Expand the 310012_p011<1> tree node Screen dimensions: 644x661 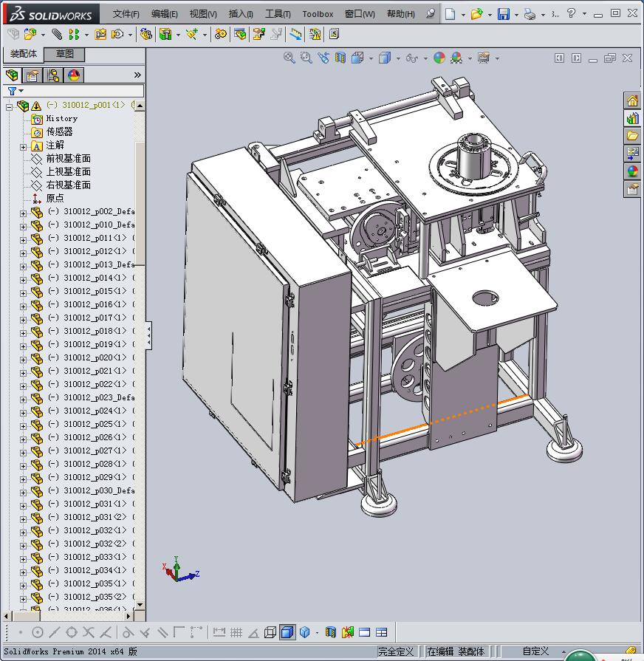coord(23,239)
